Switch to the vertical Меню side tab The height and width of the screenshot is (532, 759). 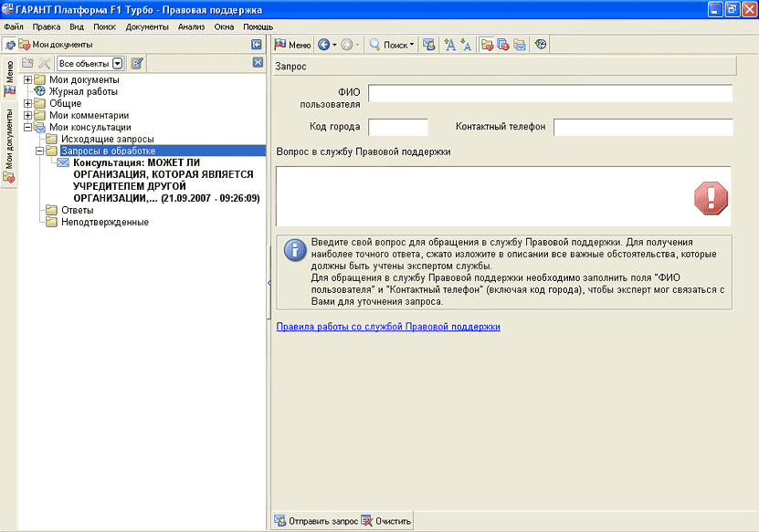tap(9, 78)
